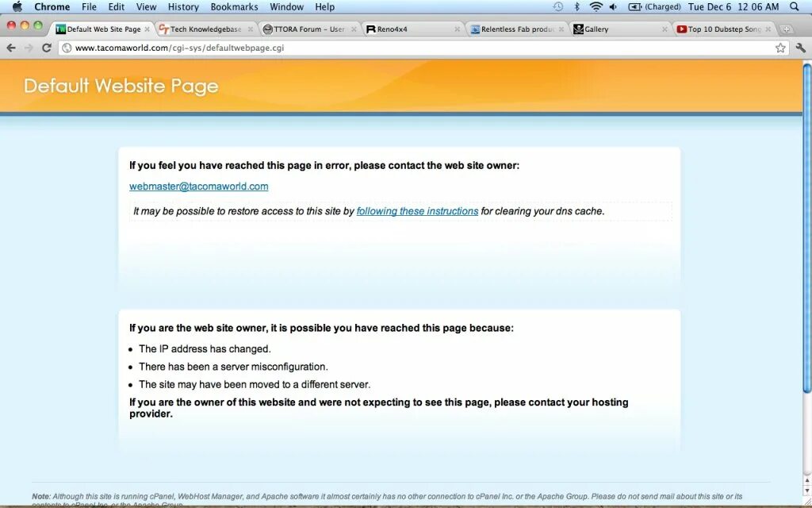Open the Chrome wrench settings menu

pyautogui.click(x=801, y=48)
